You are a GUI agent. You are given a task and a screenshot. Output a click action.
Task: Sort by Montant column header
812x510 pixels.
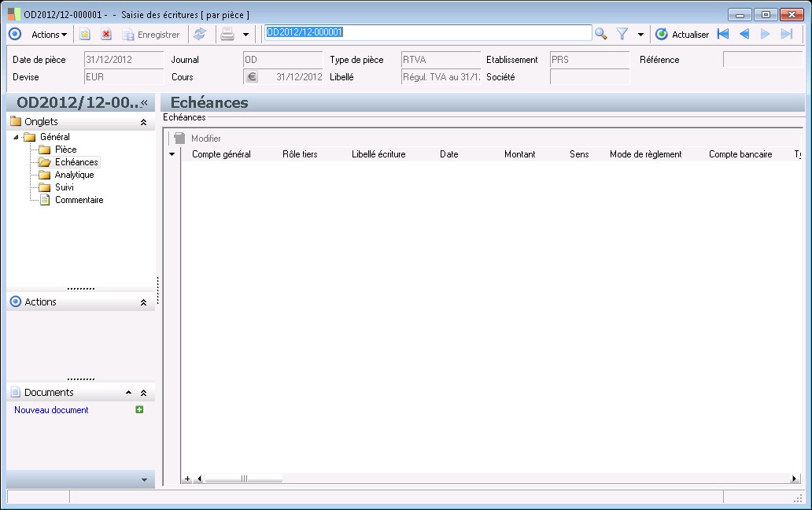520,154
